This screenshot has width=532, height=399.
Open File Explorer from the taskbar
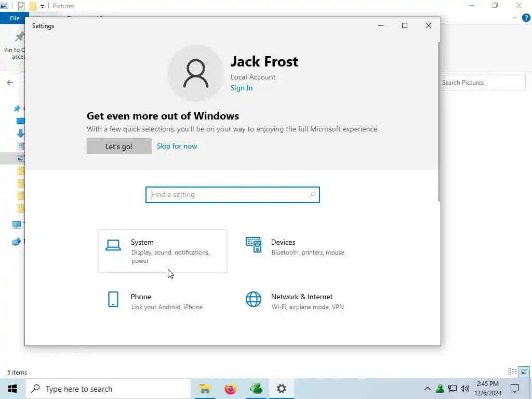click(x=205, y=389)
